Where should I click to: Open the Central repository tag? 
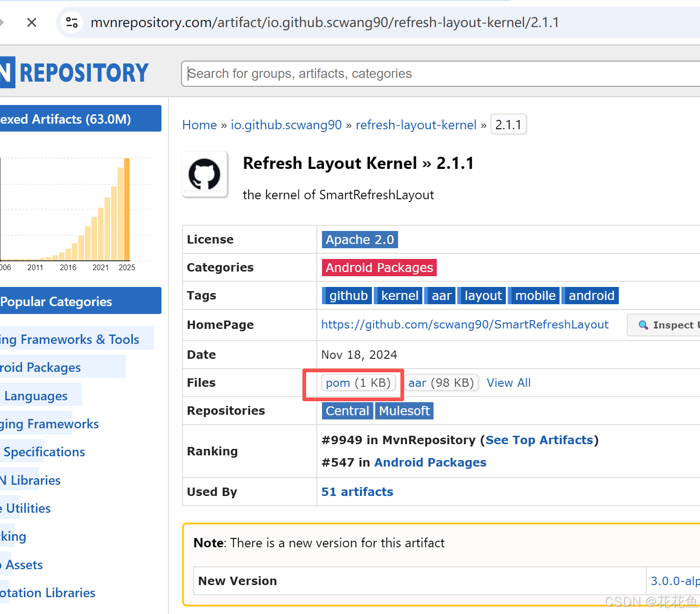tap(347, 411)
